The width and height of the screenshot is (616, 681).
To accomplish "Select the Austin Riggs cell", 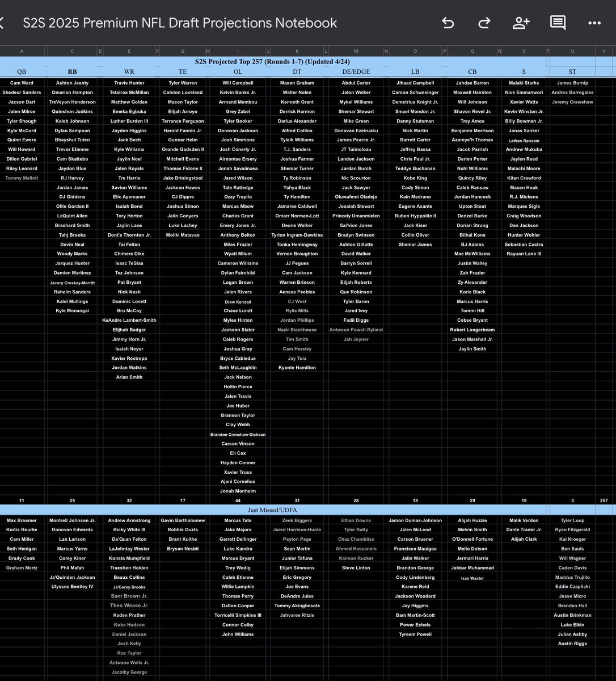I will point(572,644).
